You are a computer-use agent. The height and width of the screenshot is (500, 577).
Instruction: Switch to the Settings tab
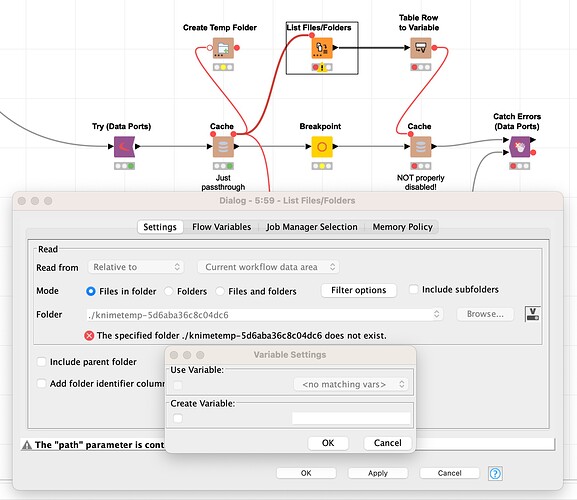pos(160,227)
